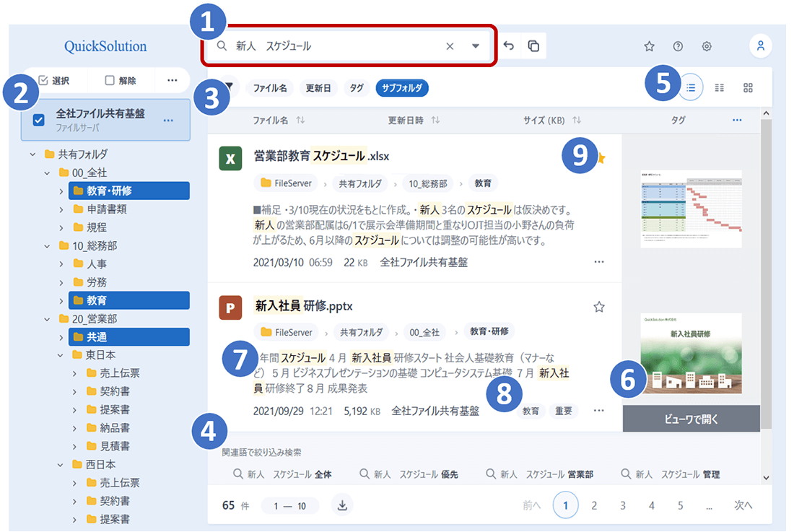Download the result list with the download icon
The height and width of the screenshot is (532, 794).
[x=342, y=505]
